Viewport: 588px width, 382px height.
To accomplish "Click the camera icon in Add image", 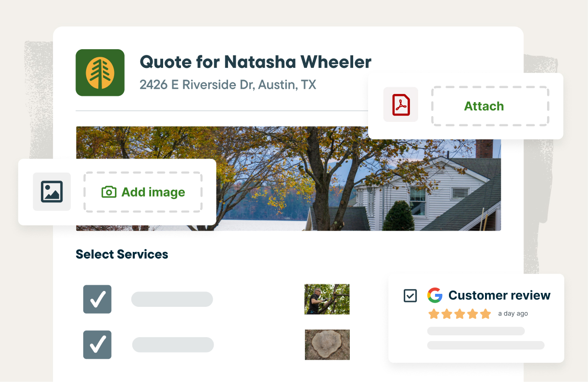I will (x=109, y=192).
